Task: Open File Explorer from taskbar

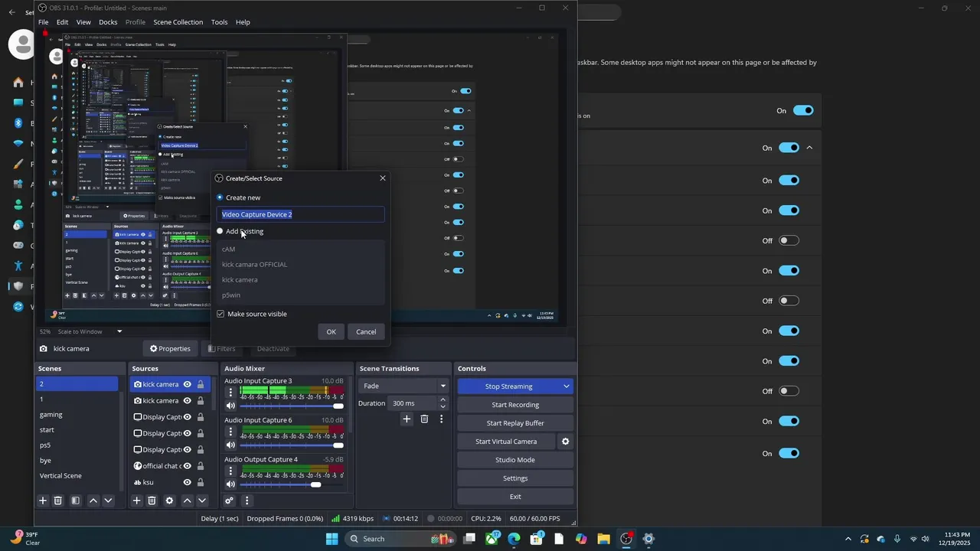Action: [x=603, y=539]
